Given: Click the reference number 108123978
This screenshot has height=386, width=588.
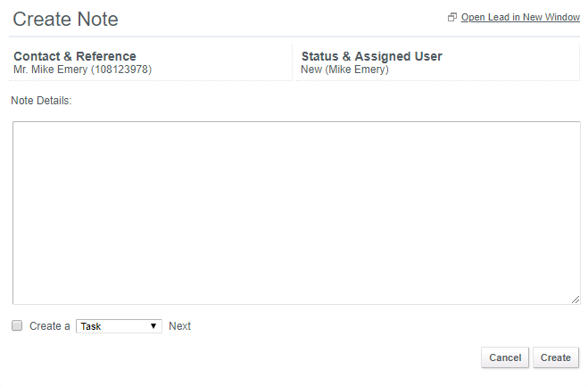Looking at the screenshot, I should coord(121,70).
